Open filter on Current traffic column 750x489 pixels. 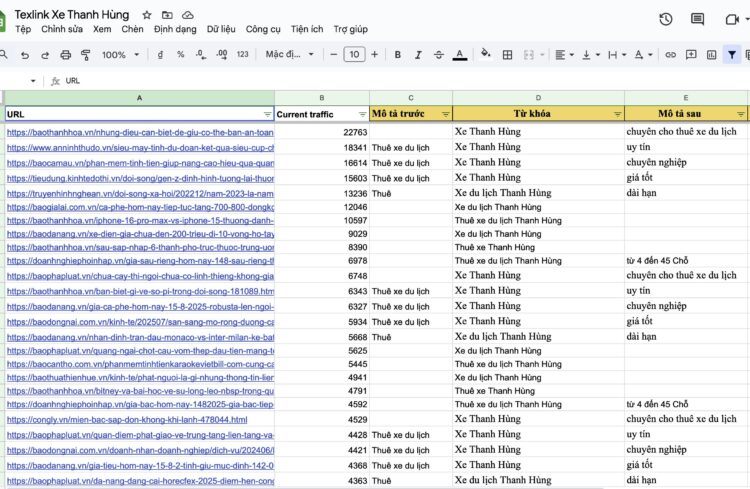tap(362, 114)
